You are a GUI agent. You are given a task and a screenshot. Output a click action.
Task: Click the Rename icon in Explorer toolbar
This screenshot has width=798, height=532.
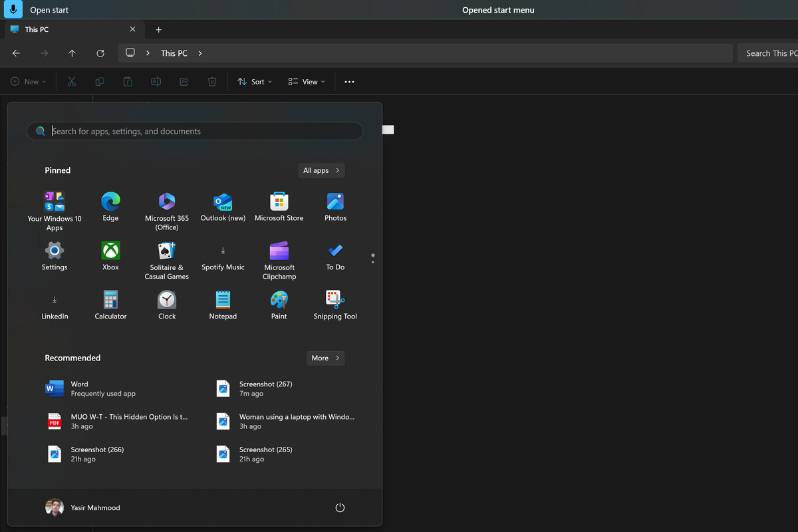(156, 82)
